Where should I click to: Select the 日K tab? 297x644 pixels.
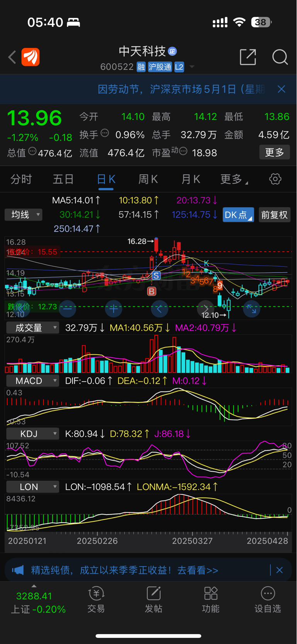point(106,179)
